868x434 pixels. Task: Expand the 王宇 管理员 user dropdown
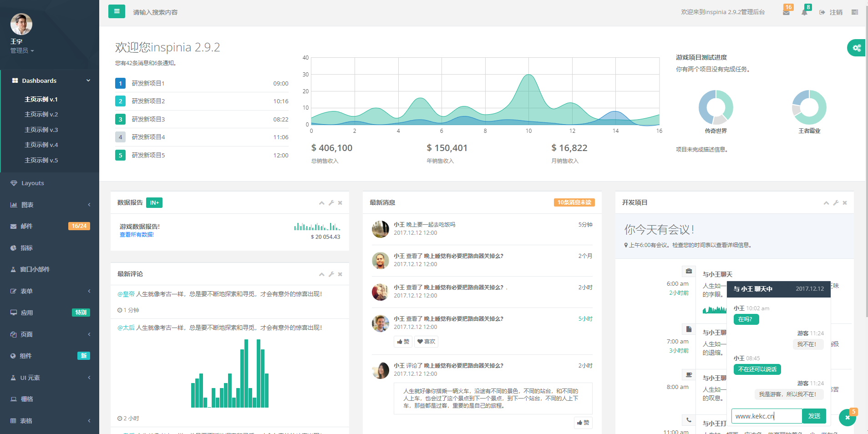pos(22,50)
